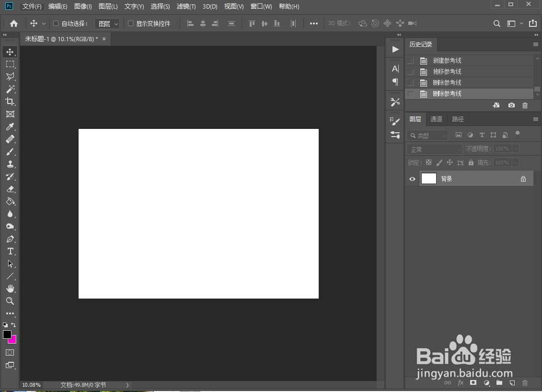Switch to the 通道 tab
The width and height of the screenshot is (542, 392).
tap(437, 119)
